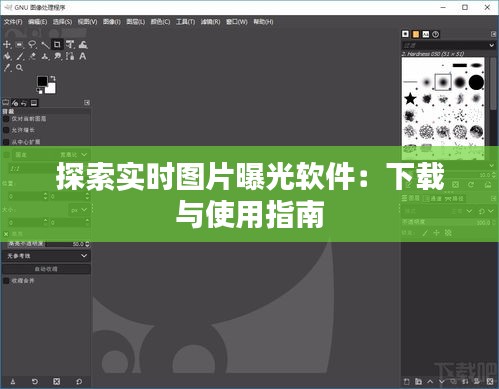This screenshot has width=499, height=389.
Task: Enable 仅对当前图层 checkbox
Action: coord(6,119)
